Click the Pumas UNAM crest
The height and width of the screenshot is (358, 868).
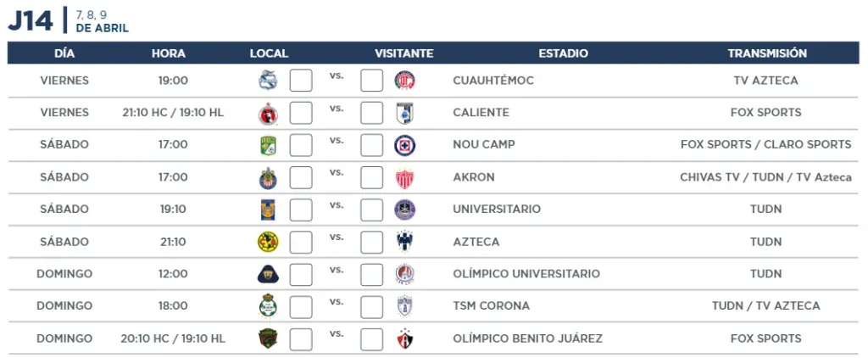point(268,274)
